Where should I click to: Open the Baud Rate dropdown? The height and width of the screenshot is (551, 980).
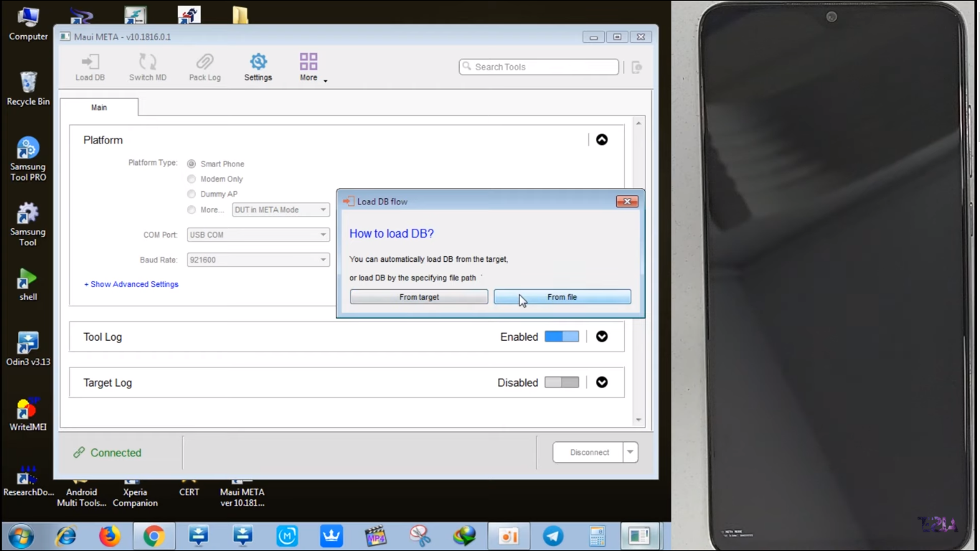tap(258, 260)
